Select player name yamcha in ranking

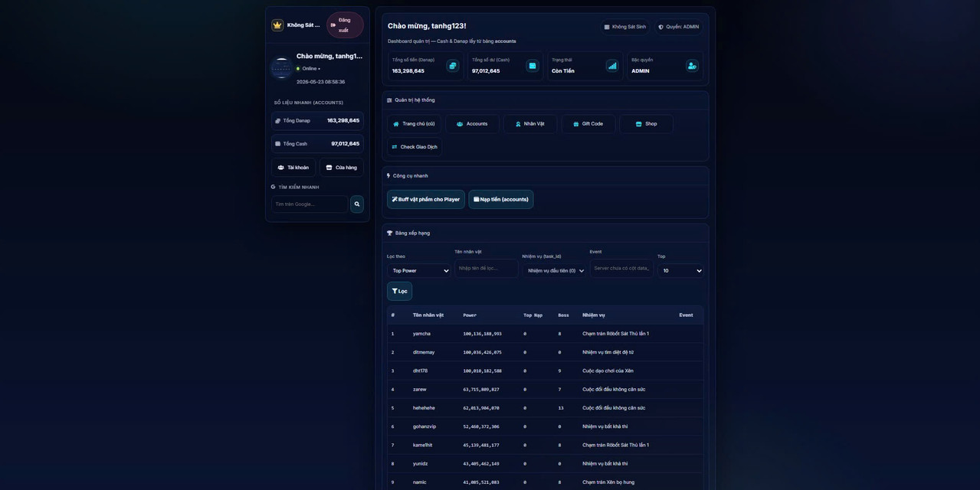pos(421,334)
